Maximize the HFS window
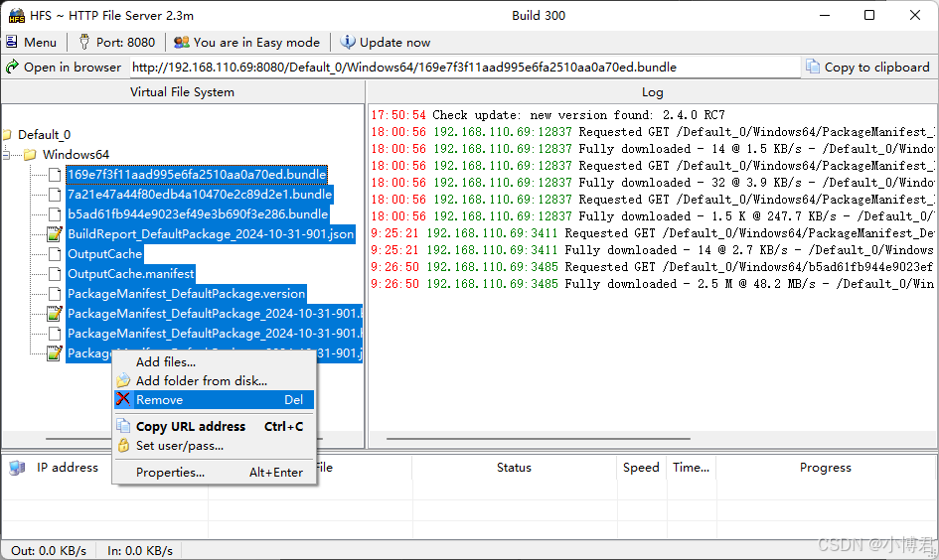This screenshot has width=939, height=560. [x=869, y=16]
